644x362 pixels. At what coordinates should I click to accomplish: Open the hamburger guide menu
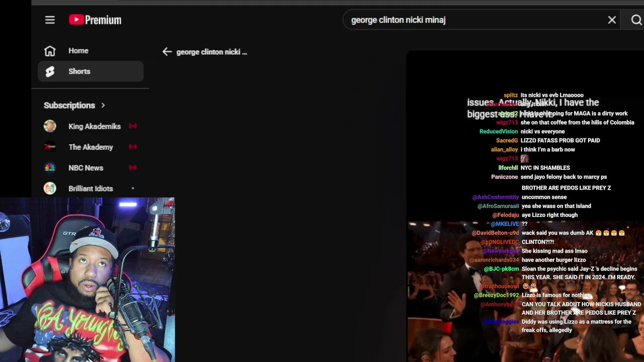(x=50, y=20)
